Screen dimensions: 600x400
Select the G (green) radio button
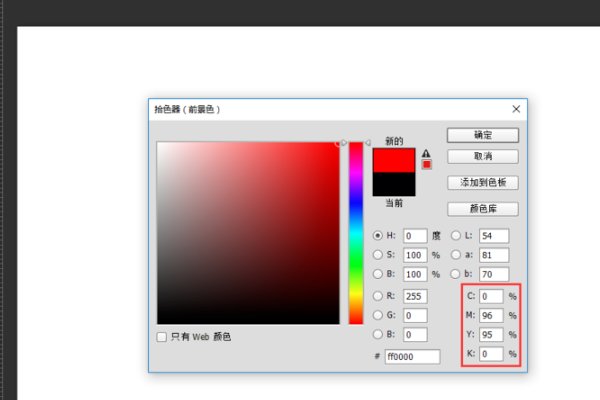[377, 315]
